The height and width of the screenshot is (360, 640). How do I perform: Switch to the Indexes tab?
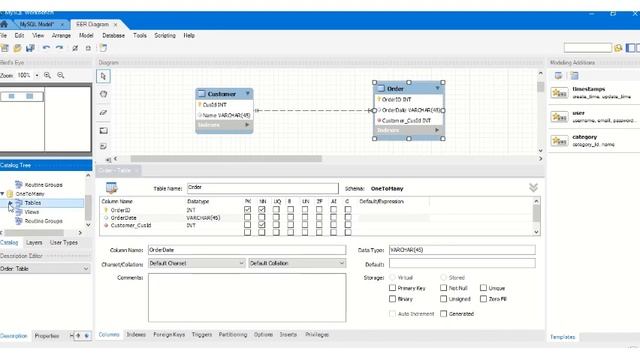pos(136,334)
